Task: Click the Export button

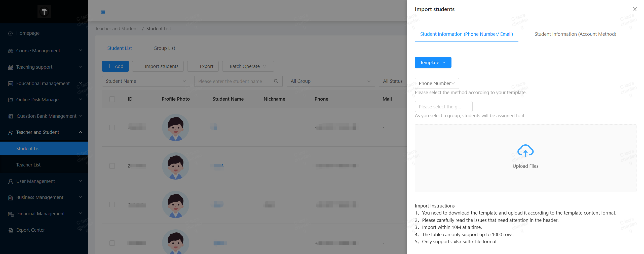Action: point(203,66)
